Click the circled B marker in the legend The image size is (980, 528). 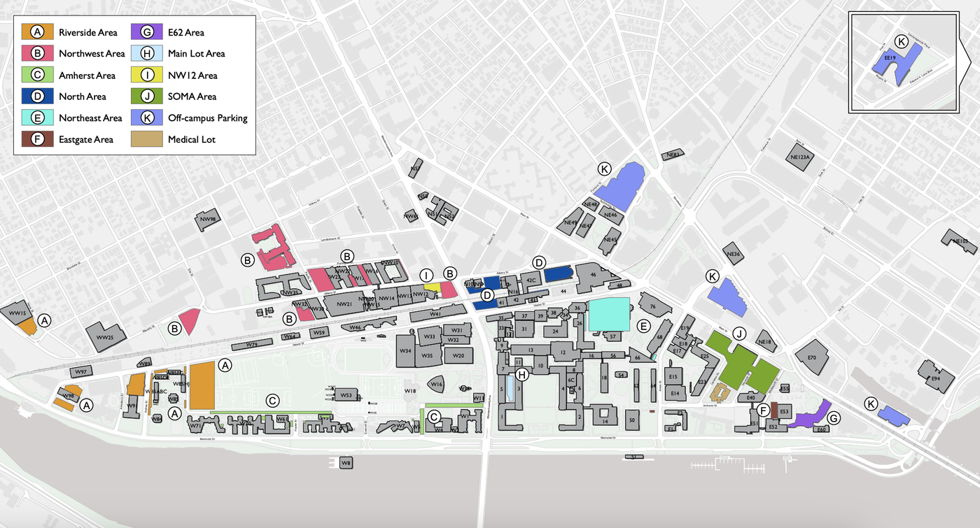click(x=38, y=53)
